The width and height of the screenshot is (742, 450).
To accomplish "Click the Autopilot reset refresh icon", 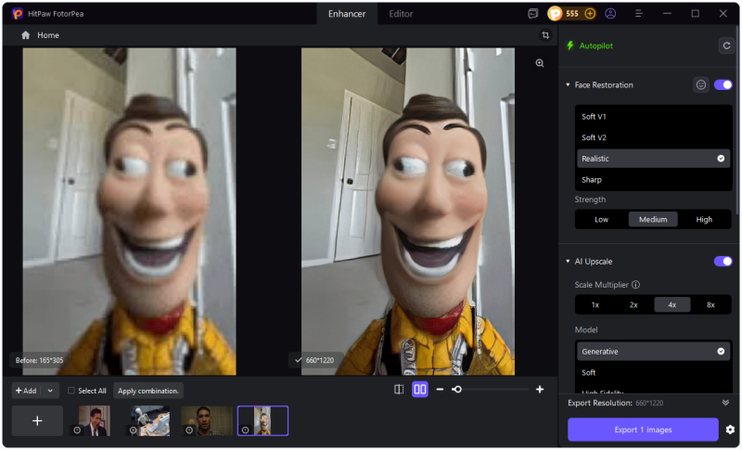I will click(726, 46).
